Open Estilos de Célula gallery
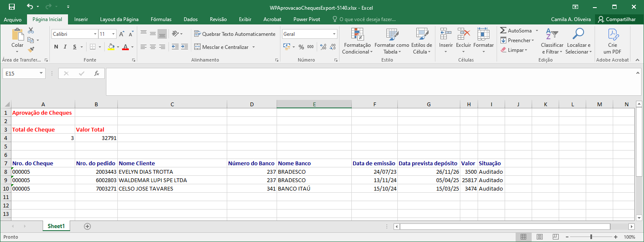 coord(421,41)
